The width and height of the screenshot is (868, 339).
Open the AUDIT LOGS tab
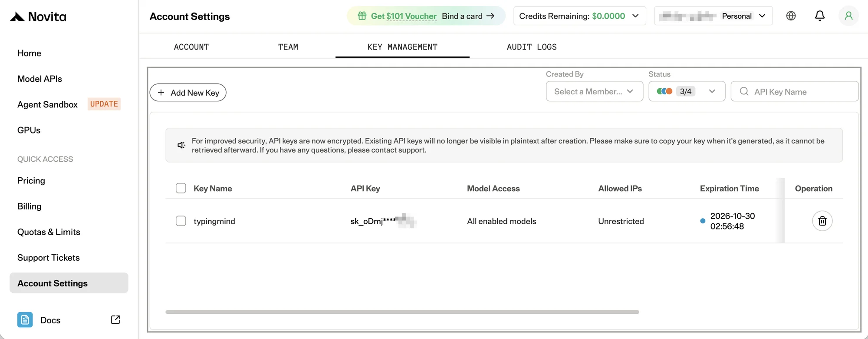532,47
